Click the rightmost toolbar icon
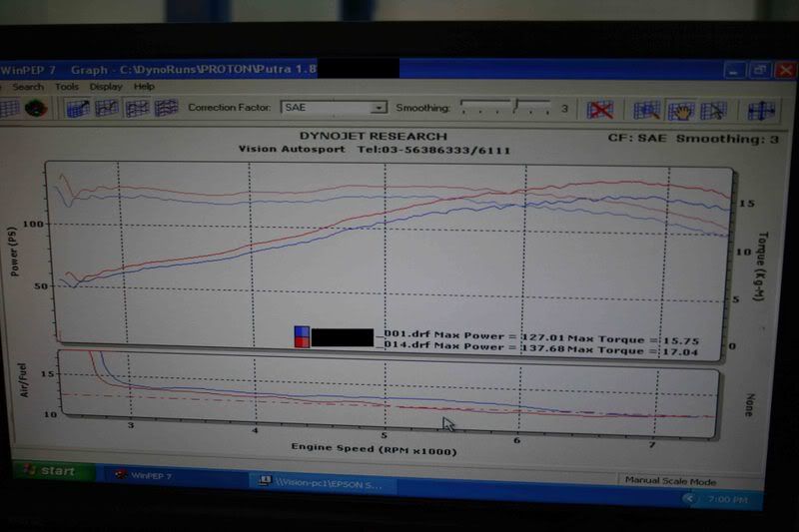 (x=761, y=110)
